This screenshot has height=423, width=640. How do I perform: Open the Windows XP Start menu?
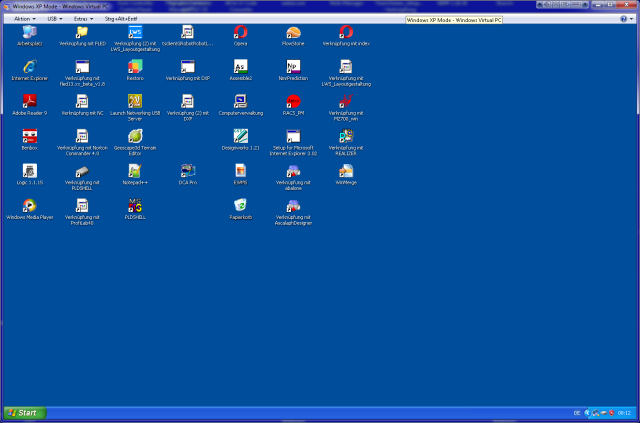[x=24, y=413]
